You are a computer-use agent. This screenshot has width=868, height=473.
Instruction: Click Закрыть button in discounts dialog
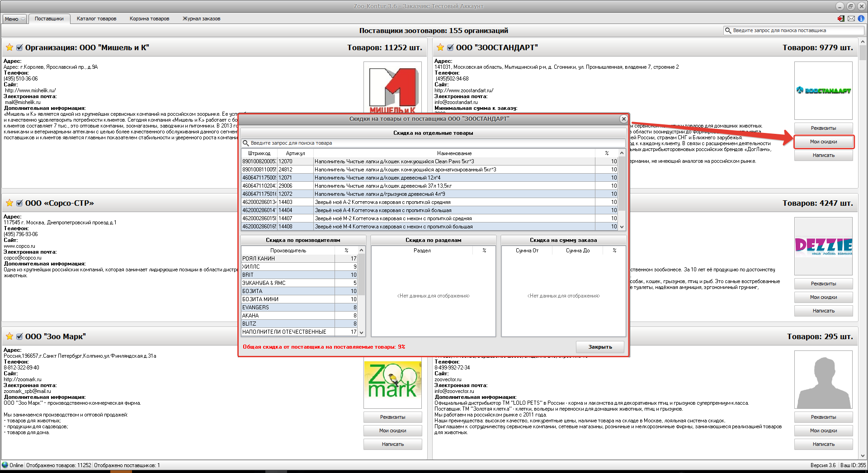[x=600, y=347]
